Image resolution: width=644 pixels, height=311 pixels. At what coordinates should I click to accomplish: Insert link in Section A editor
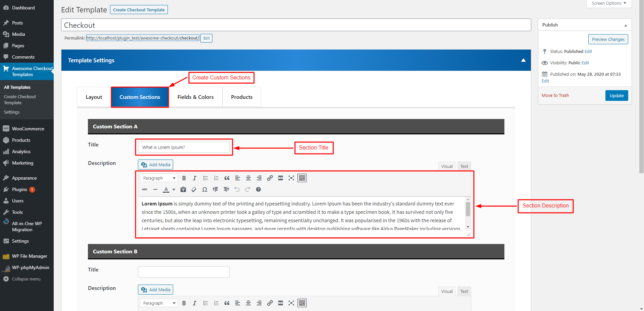(270, 178)
